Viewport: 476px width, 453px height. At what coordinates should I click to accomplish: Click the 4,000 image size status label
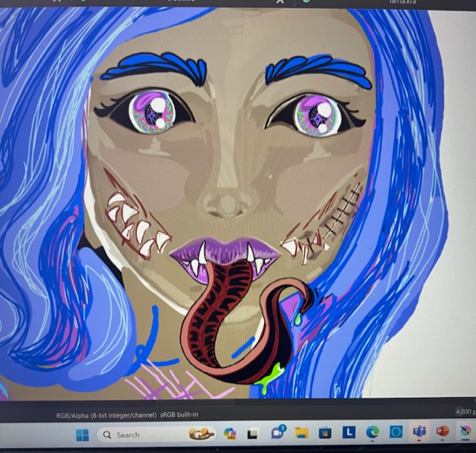coord(463,411)
